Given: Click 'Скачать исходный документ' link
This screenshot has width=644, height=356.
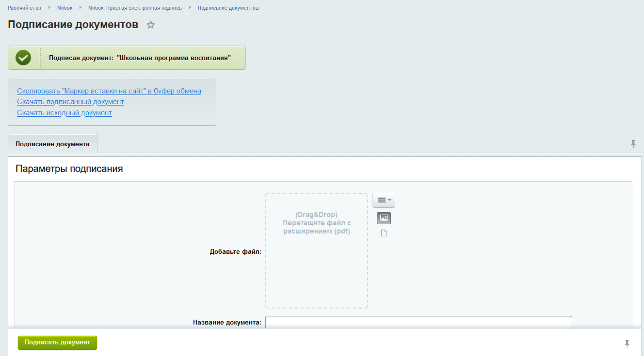Looking at the screenshot, I should tap(64, 113).
